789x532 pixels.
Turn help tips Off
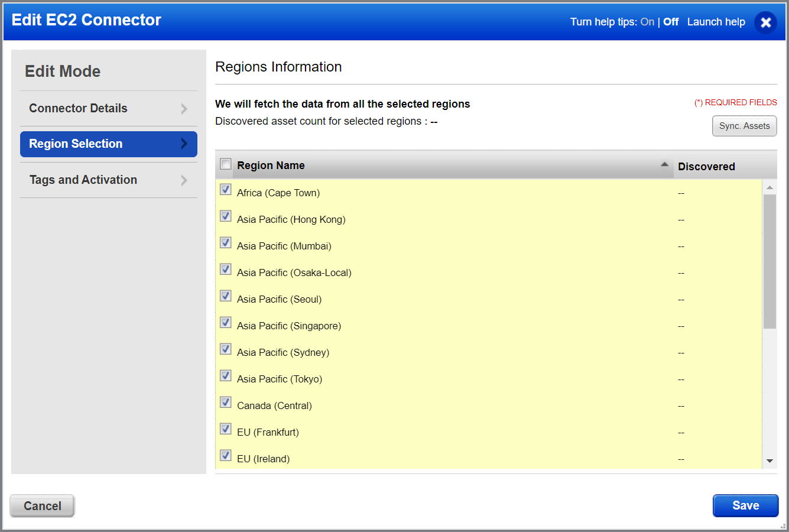coord(671,21)
